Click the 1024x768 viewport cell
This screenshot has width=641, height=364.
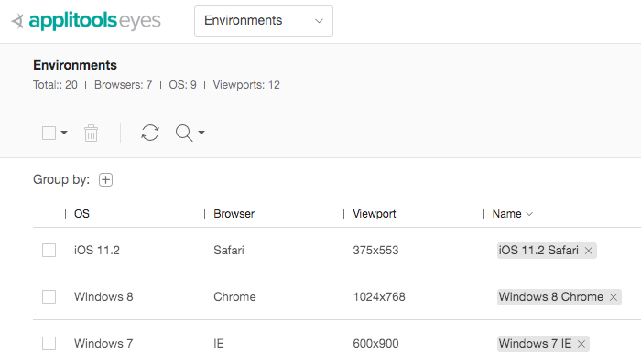click(x=379, y=296)
